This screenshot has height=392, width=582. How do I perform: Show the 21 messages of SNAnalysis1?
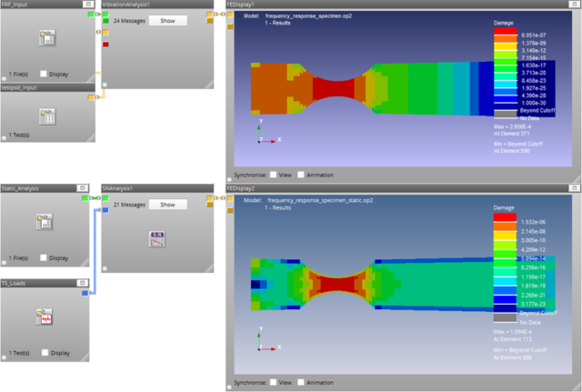click(167, 205)
